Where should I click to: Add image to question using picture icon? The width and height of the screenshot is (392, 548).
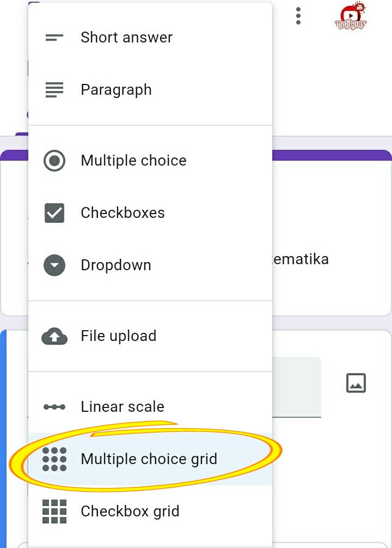(356, 383)
